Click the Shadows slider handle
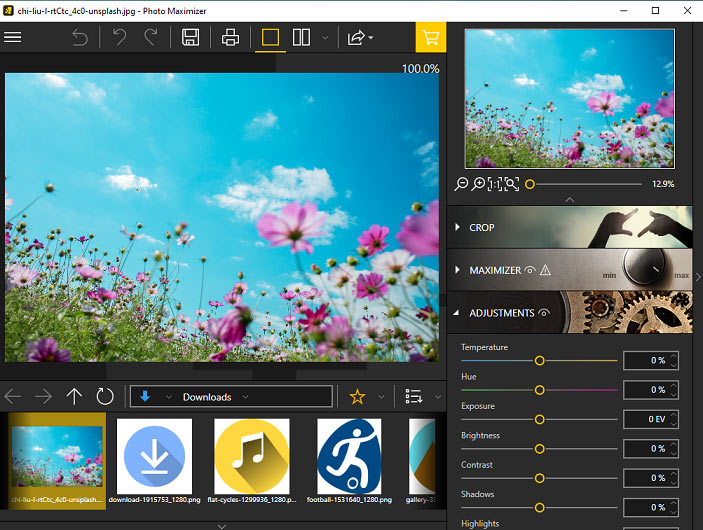Image resolution: width=703 pixels, height=530 pixels. tap(539, 508)
